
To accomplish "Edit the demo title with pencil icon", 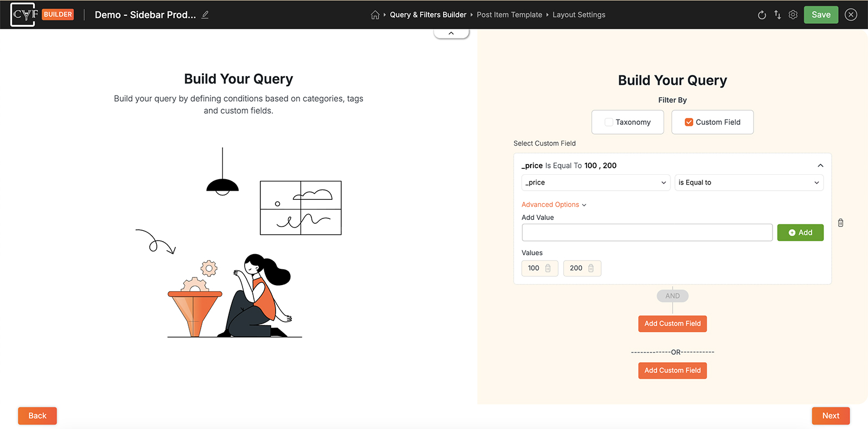I will 205,15.
